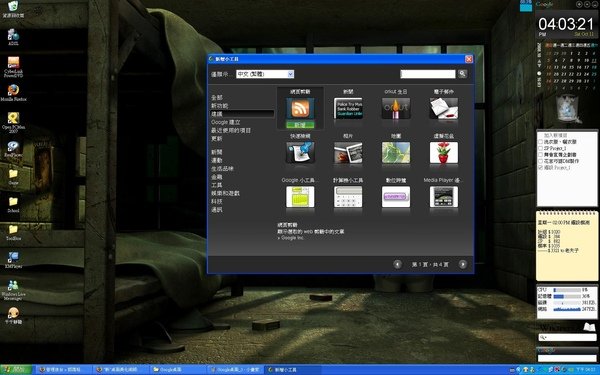Viewport: 600px width, 375px height.
Task: Go to previous gadget page arrow
Action: point(398,264)
